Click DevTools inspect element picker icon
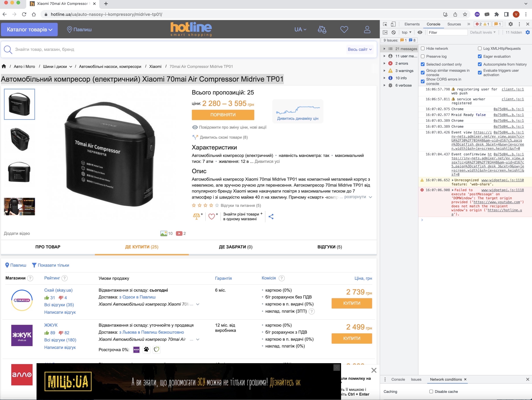 [385, 24]
